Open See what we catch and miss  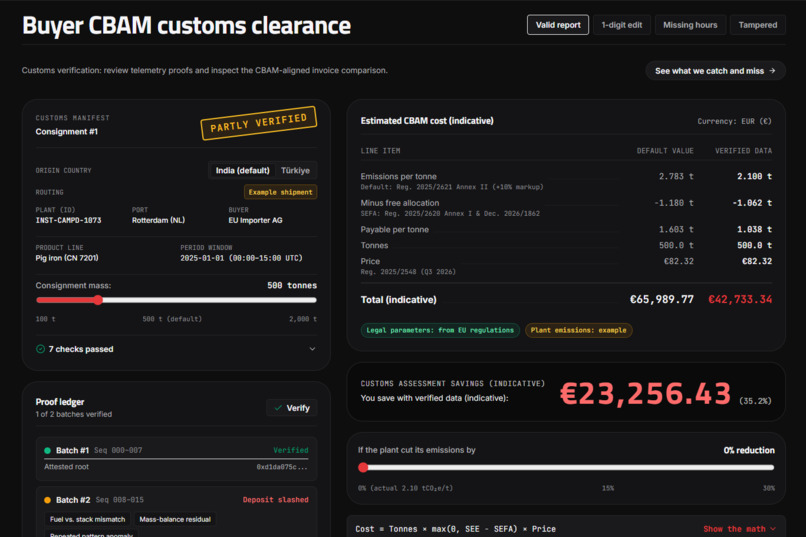coord(715,71)
